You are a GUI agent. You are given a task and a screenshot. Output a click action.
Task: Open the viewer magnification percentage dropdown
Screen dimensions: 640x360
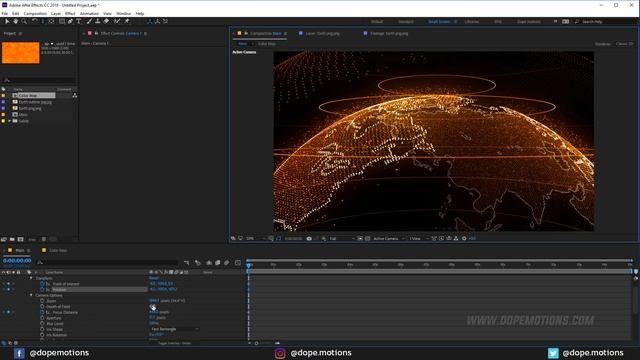tap(256, 238)
